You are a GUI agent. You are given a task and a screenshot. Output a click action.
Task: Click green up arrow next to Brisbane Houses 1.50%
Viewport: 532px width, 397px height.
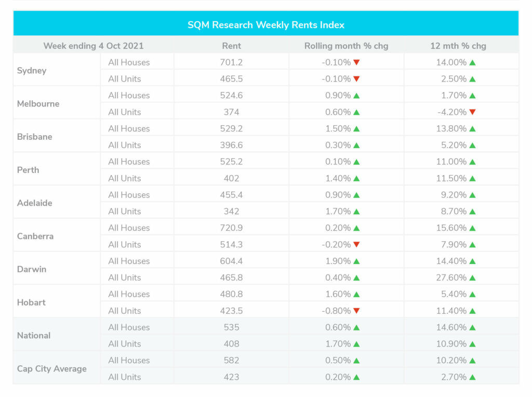point(356,128)
